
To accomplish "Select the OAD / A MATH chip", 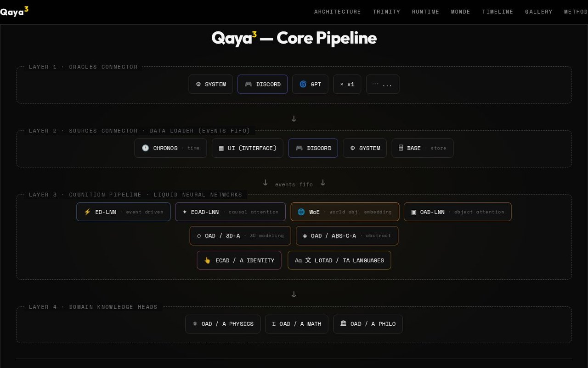I will pyautogui.click(x=297, y=324).
